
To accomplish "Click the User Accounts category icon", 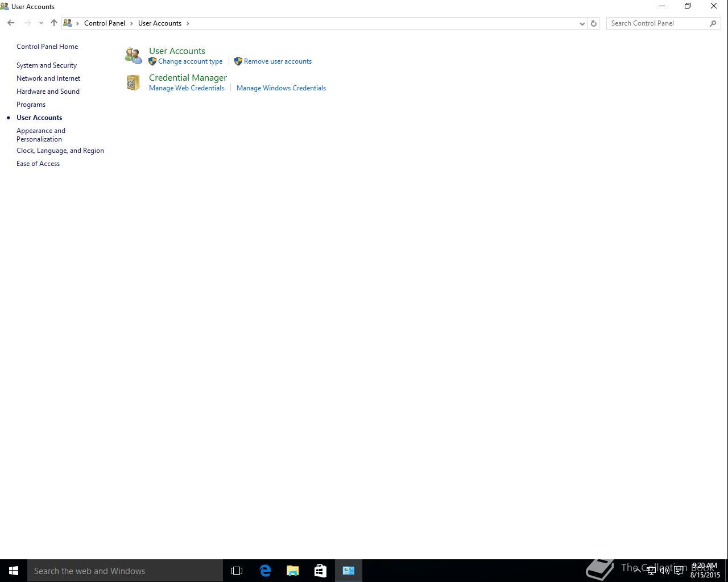I will (x=133, y=56).
